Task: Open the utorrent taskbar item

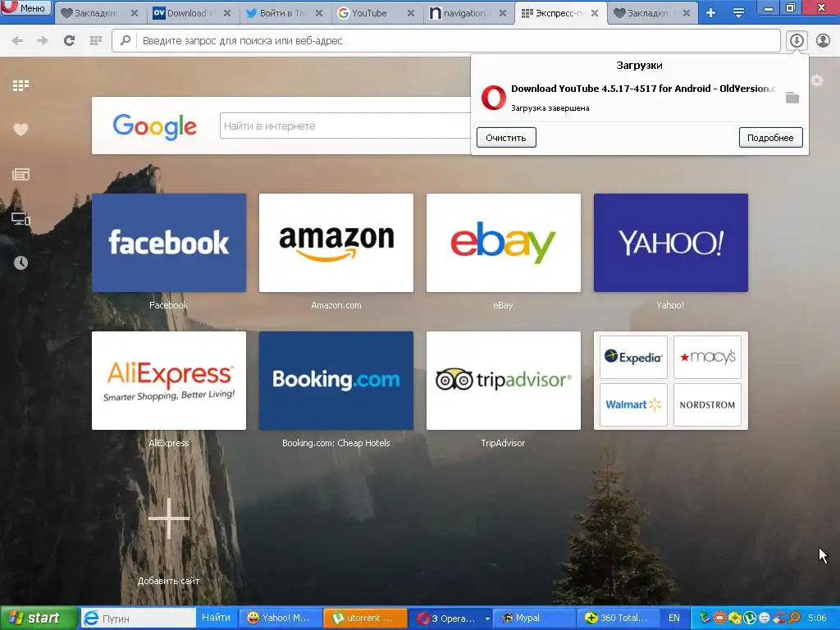Action: click(364, 618)
